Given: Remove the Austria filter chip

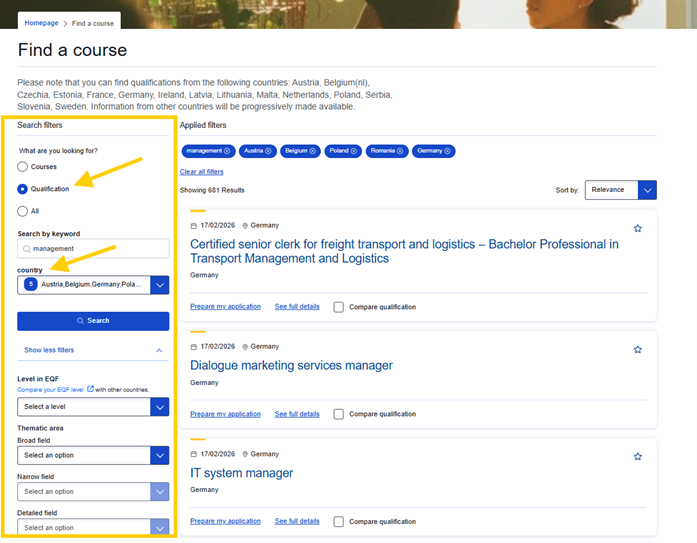Looking at the screenshot, I should click(268, 151).
